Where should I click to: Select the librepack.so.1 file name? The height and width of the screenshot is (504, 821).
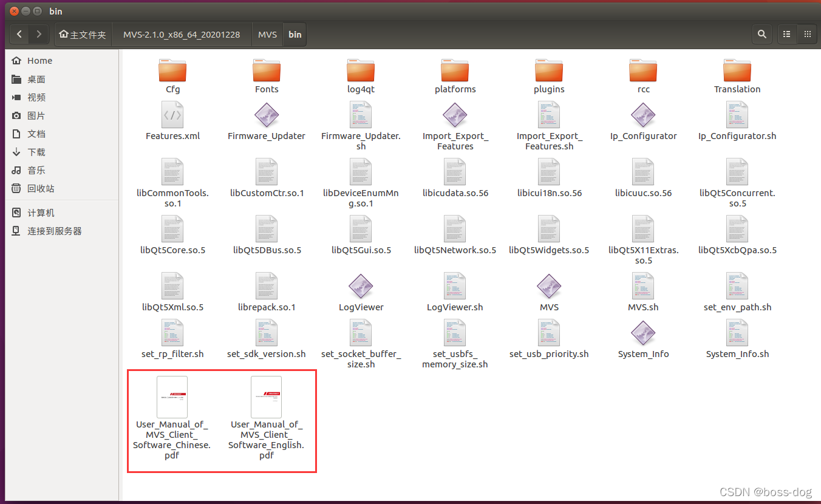coord(267,307)
